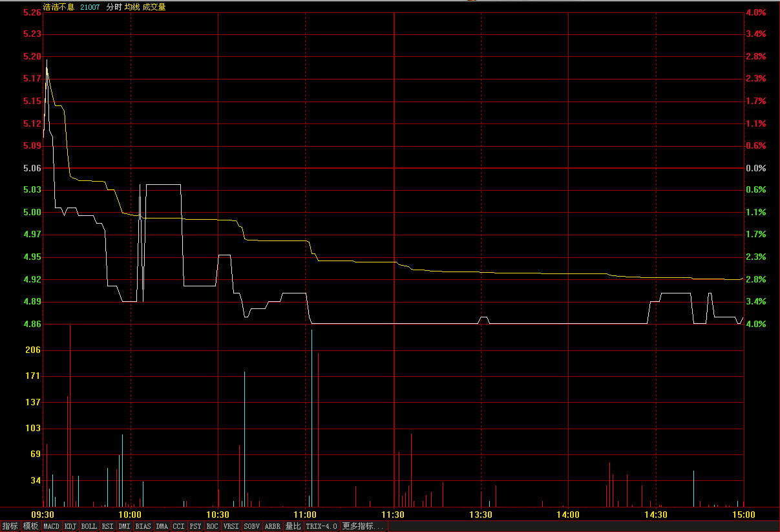The width and height of the screenshot is (780, 532).
Task: Click the 11:30 time axis label
Action: (x=393, y=515)
